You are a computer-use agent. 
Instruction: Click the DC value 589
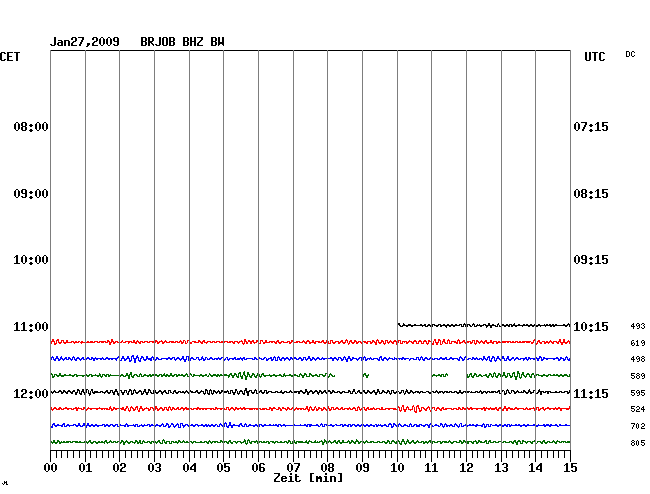click(638, 376)
